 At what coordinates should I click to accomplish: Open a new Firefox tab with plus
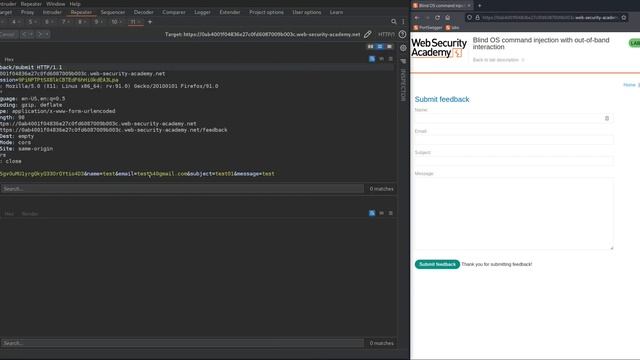[480, 6]
